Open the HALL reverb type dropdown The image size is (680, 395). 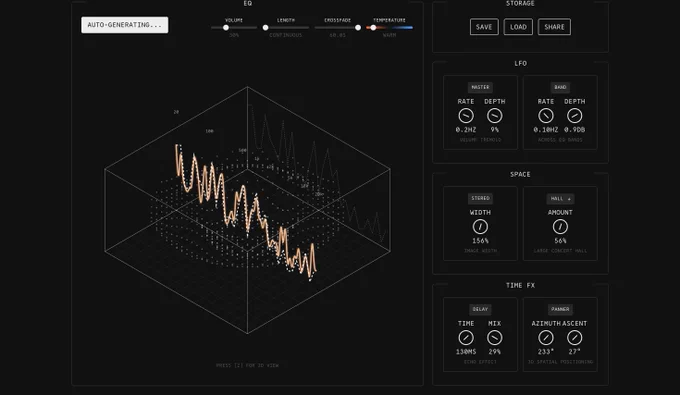(560, 199)
